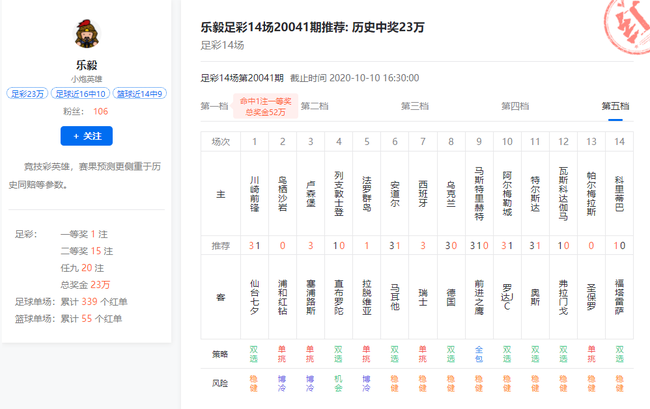Click the 总奖金 23万 stat
Screen dimensions: 650x409
coord(85,285)
